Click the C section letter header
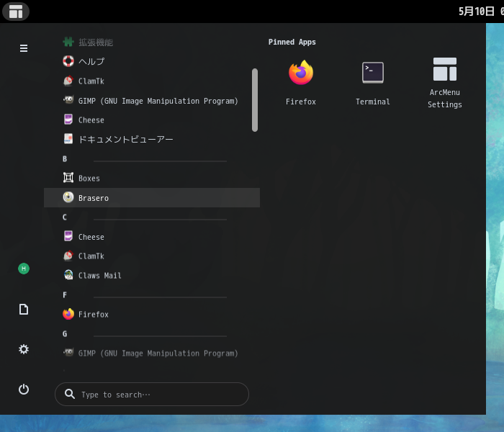504x432 pixels. [65, 217]
